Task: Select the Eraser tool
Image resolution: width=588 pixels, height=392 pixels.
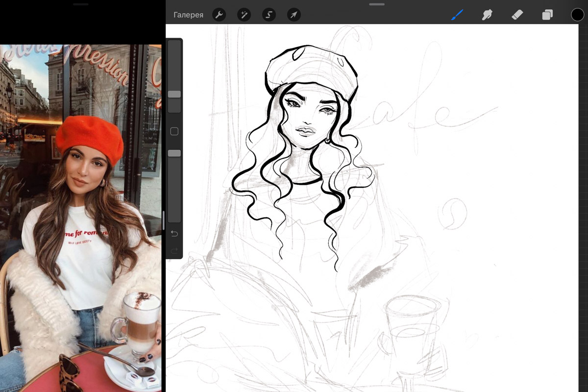Action: coord(517,15)
